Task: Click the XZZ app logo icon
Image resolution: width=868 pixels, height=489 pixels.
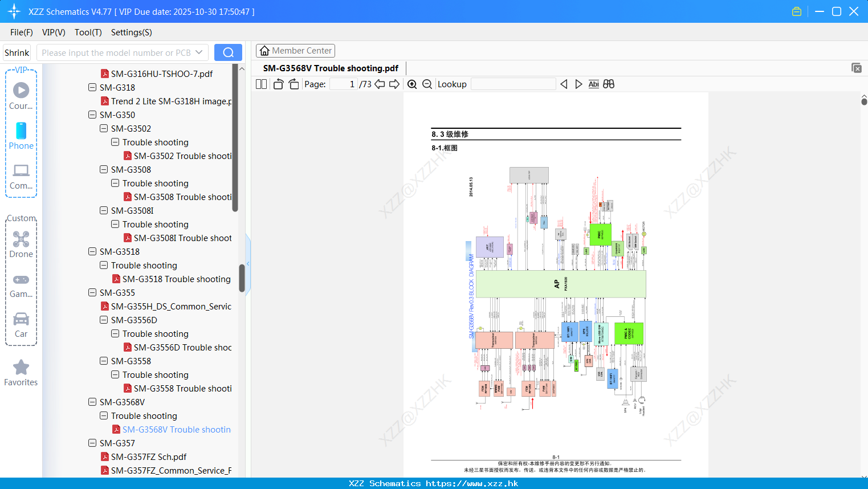Action: click(x=14, y=11)
